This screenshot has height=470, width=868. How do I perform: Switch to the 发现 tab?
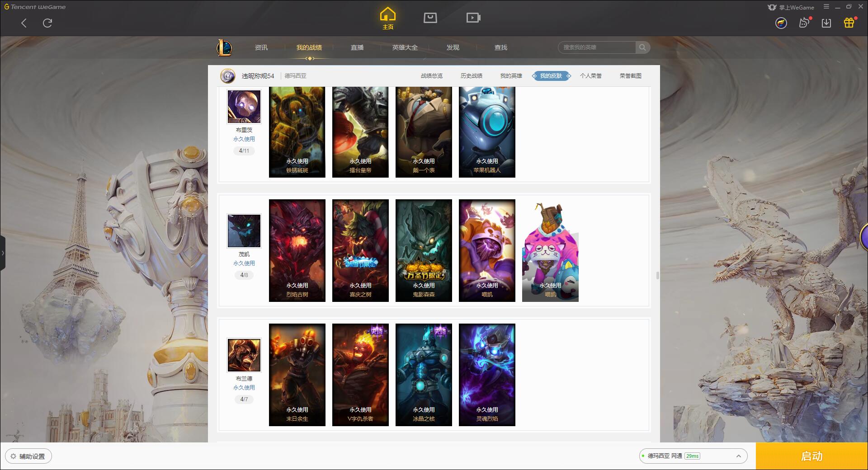(453, 47)
